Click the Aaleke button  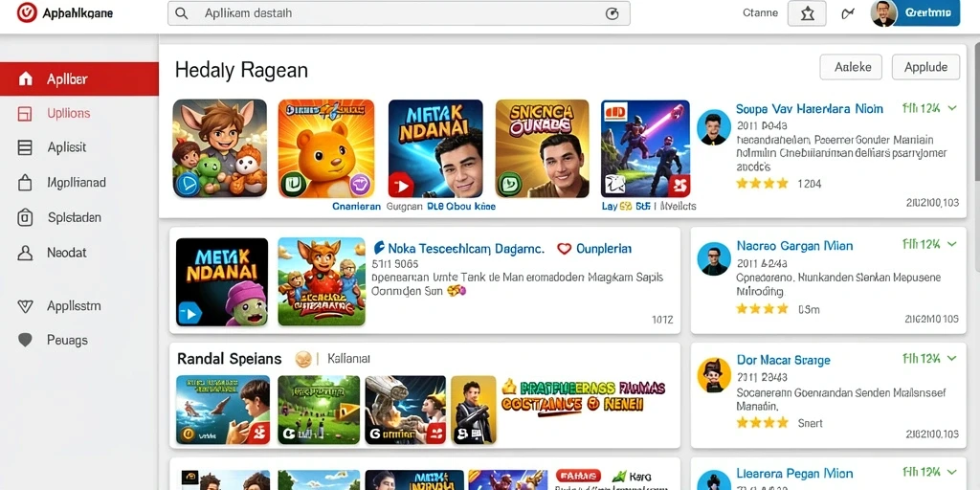(850, 67)
